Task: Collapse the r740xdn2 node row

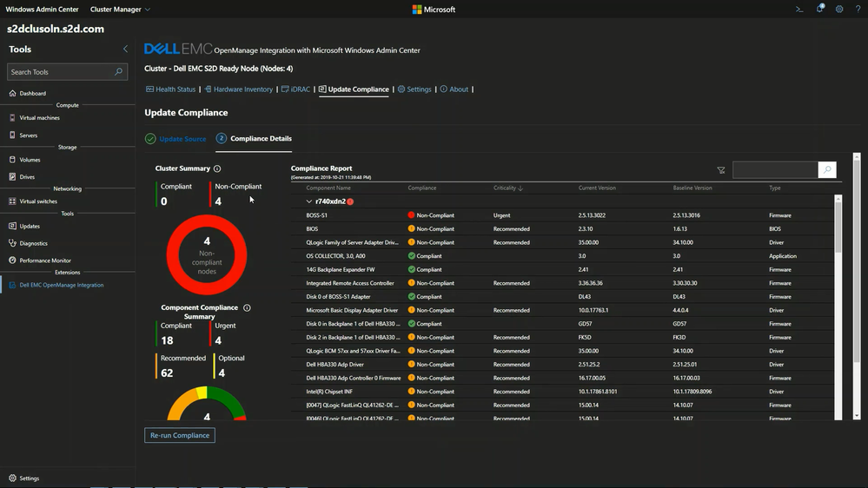Action: coord(309,201)
